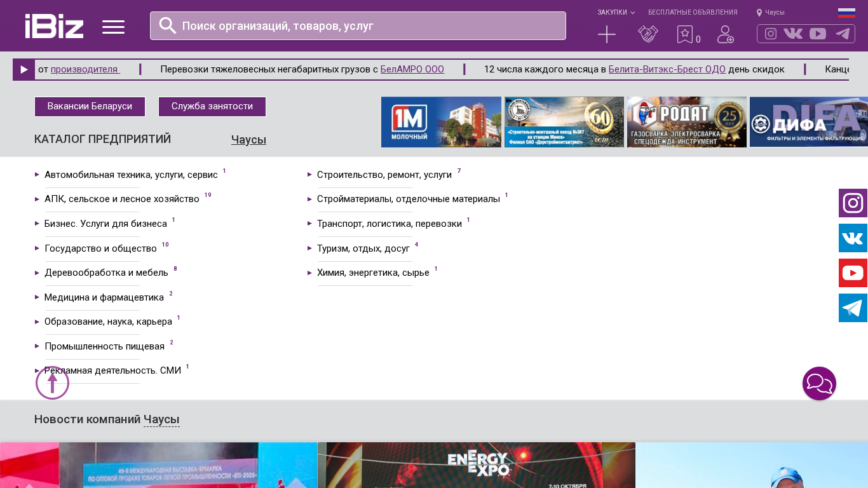
Task: Click the plus add icon in header
Action: click(x=607, y=34)
